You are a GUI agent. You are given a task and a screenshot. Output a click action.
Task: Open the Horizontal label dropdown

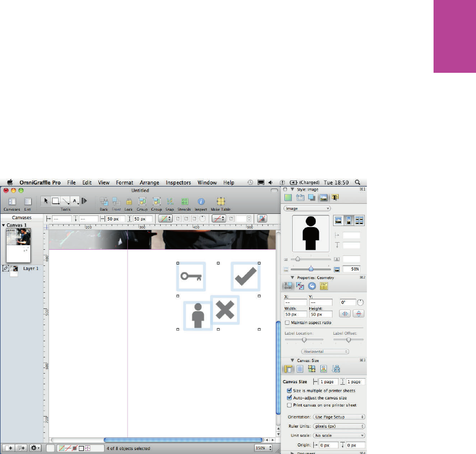[325, 351]
